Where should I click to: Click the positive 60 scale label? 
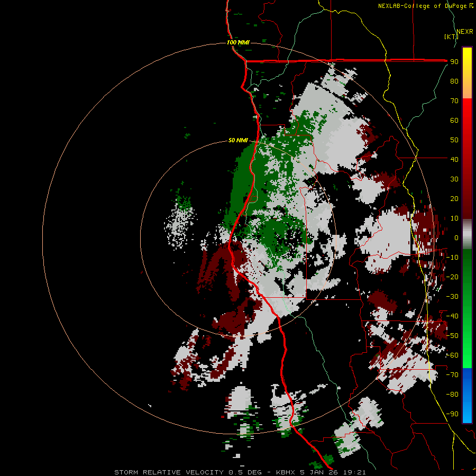[454, 120]
